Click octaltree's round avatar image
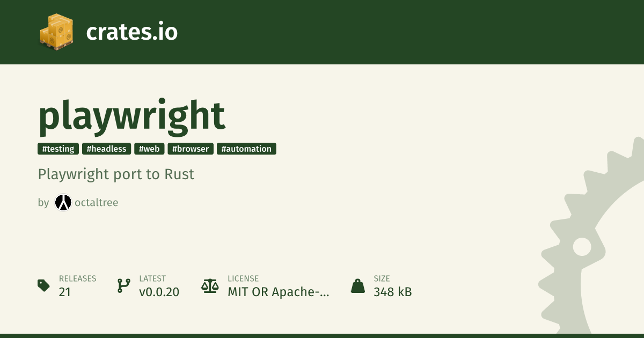Viewport: 644px width, 338px height. pos(63,202)
